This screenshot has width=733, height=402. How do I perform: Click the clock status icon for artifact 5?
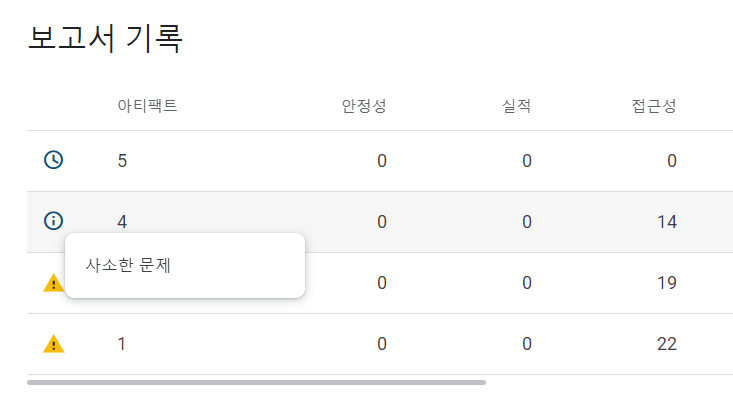(x=53, y=160)
